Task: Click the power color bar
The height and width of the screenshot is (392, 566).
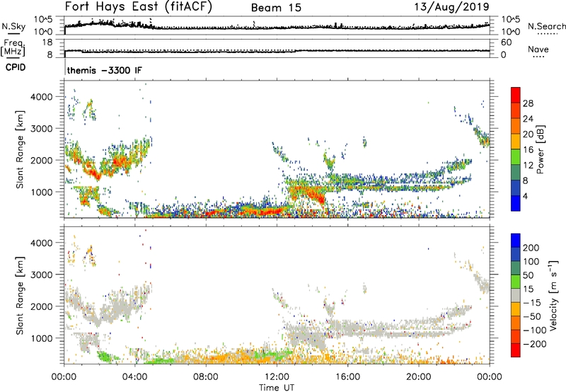Action: point(516,149)
